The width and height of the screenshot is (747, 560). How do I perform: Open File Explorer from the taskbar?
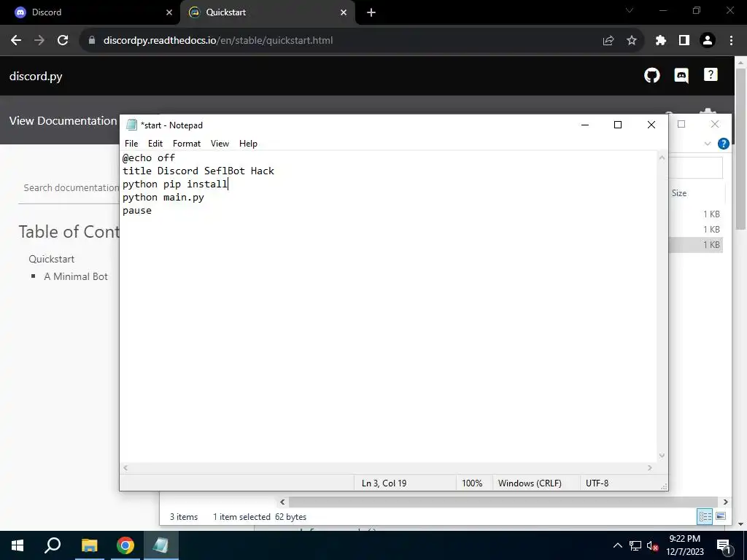[x=90, y=545]
